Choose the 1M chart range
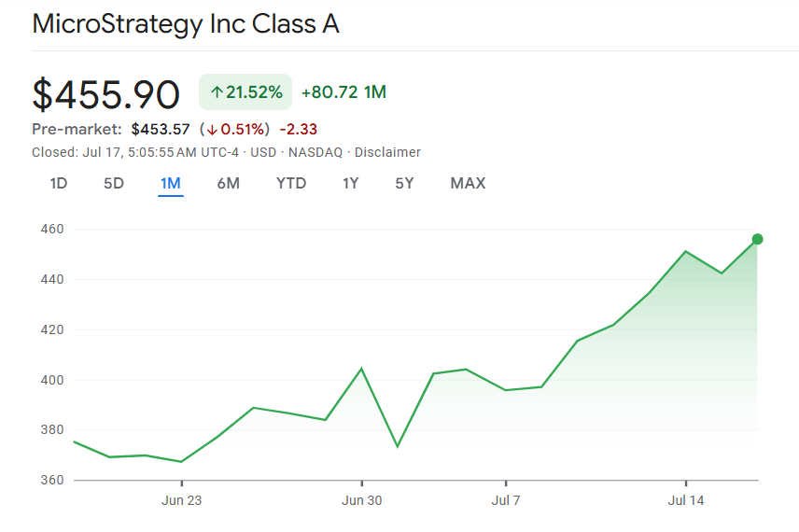Image resolution: width=799 pixels, height=532 pixels. [x=170, y=183]
